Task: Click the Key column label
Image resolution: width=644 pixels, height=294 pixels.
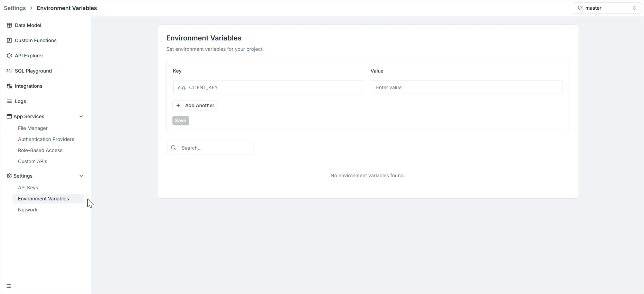Action: (177, 71)
